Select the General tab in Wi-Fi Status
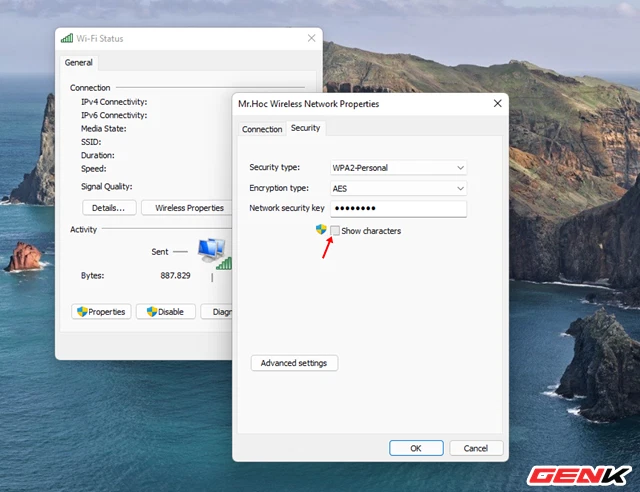Screen dimensions: 640x492 [x=78, y=62]
